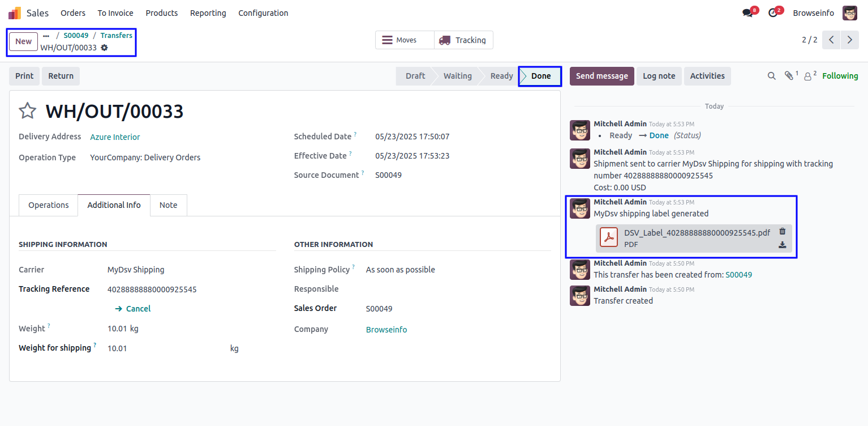Open the messages chat bubble icon

[748, 13]
